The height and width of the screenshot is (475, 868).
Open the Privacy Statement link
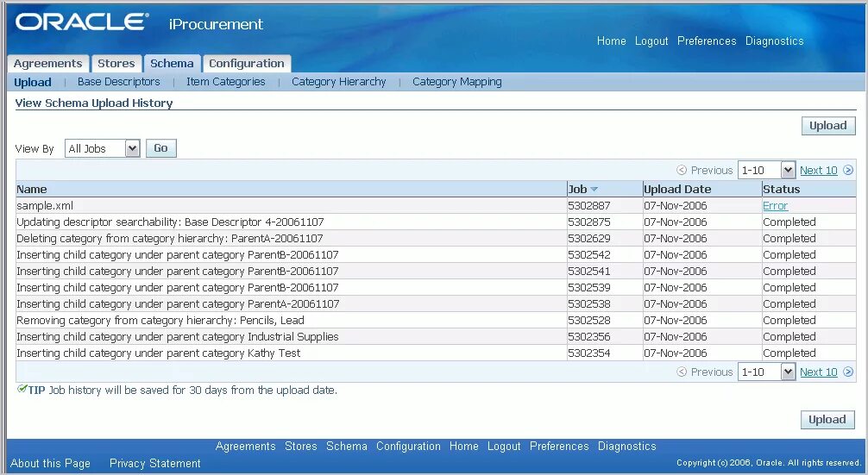pos(155,464)
